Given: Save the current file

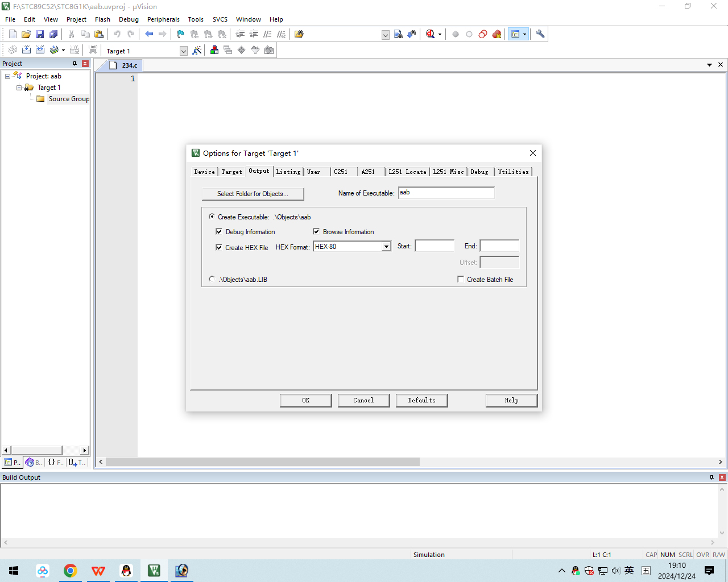Looking at the screenshot, I should tap(40, 34).
